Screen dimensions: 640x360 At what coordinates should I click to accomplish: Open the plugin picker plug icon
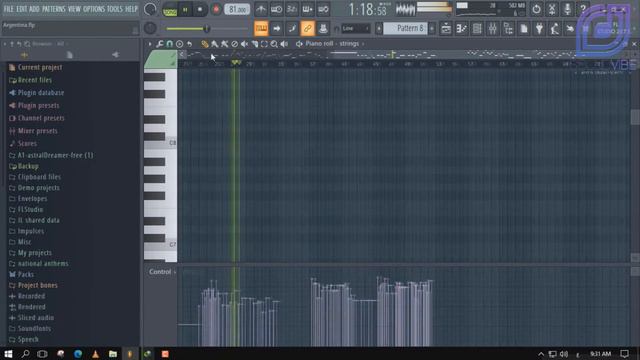click(x=539, y=29)
